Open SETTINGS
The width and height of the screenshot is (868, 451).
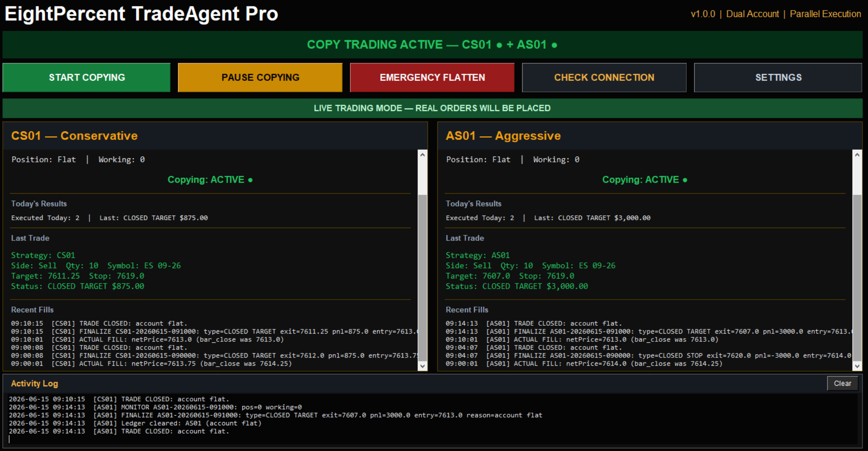[778, 78]
